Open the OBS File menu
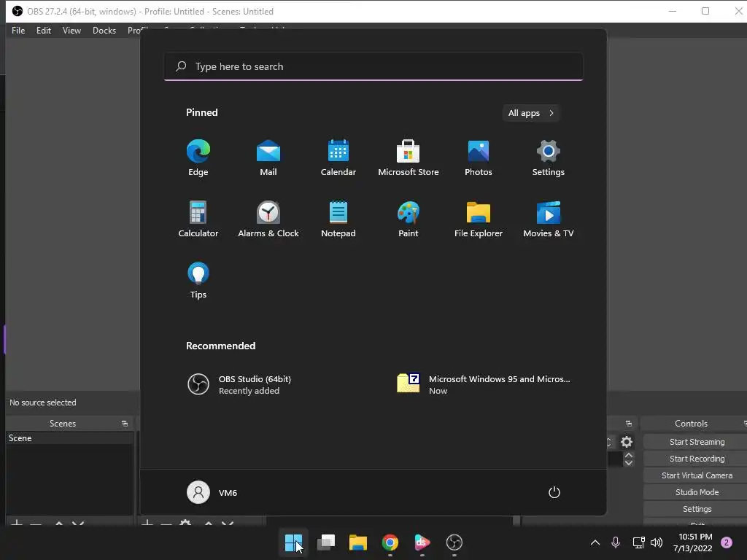747x560 pixels. tap(18, 31)
